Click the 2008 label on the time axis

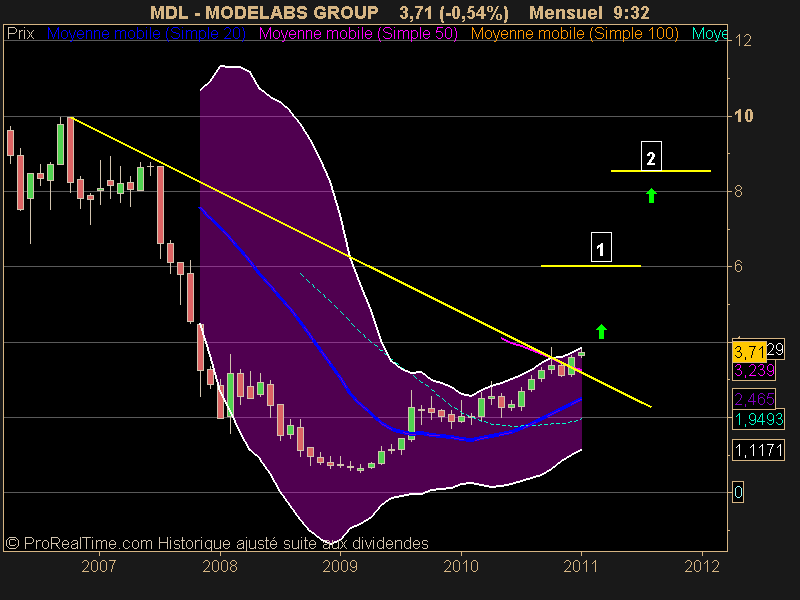[x=220, y=566]
